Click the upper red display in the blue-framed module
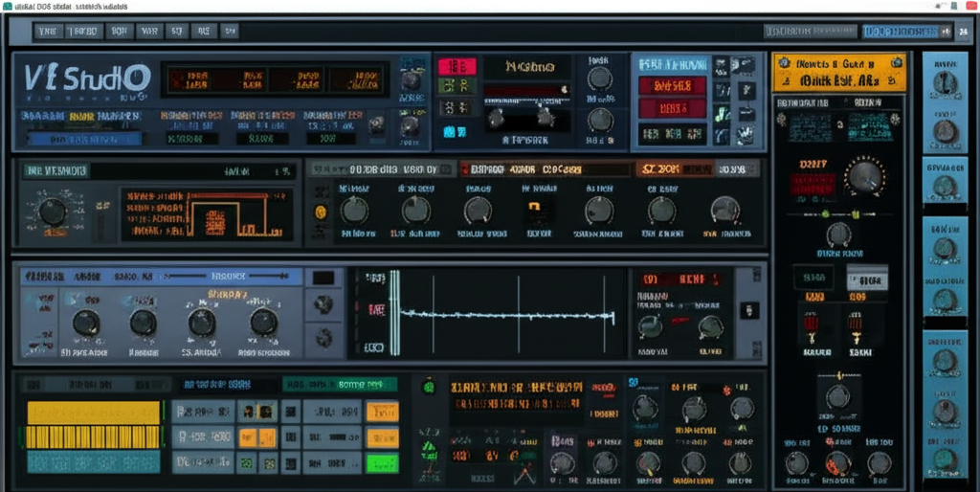The image size is (980, 492). point(673,86)
